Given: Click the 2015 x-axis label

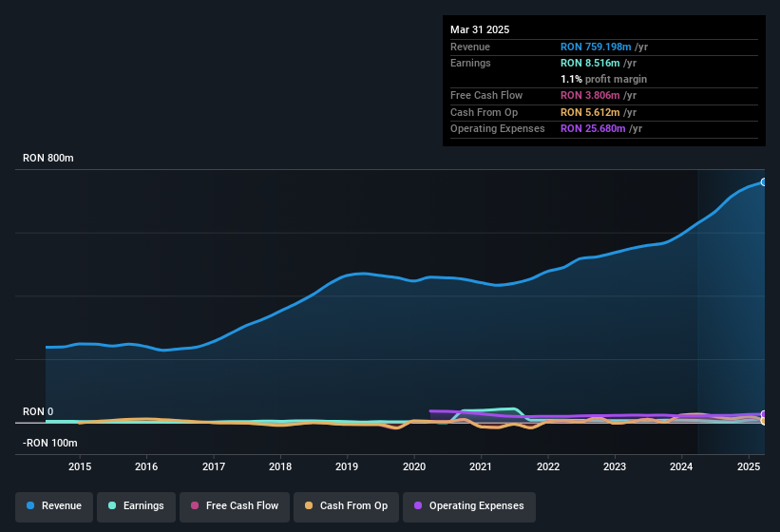Looking at the screenshot, I should 80,466.
